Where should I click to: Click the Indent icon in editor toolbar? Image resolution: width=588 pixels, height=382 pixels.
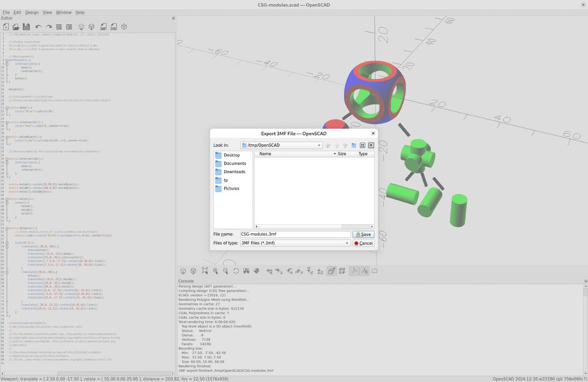pos(69,26)
